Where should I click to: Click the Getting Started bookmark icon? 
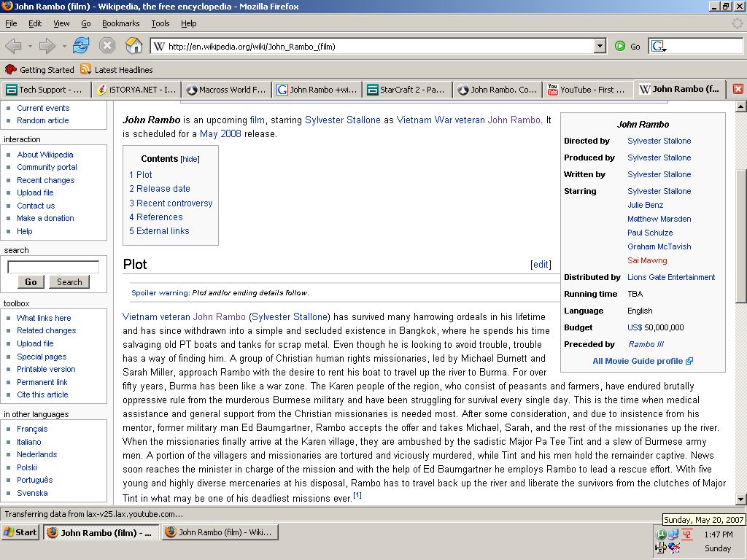click(10, 69)
